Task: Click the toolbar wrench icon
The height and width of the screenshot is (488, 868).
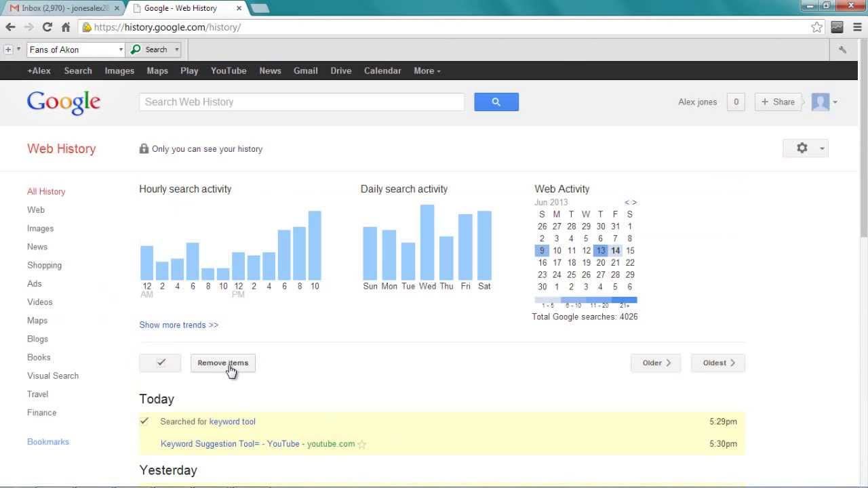Action: coord(842,49)
